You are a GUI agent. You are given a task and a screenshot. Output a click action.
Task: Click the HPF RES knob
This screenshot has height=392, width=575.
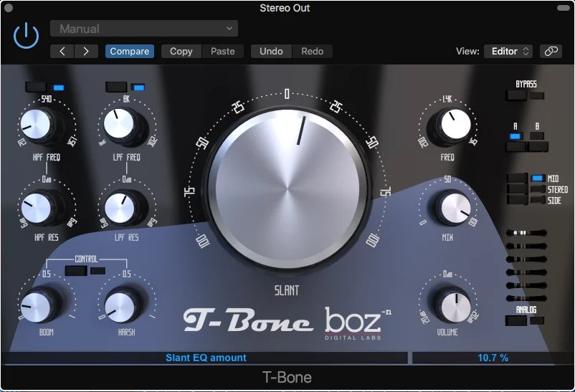[x=36, y=208]
